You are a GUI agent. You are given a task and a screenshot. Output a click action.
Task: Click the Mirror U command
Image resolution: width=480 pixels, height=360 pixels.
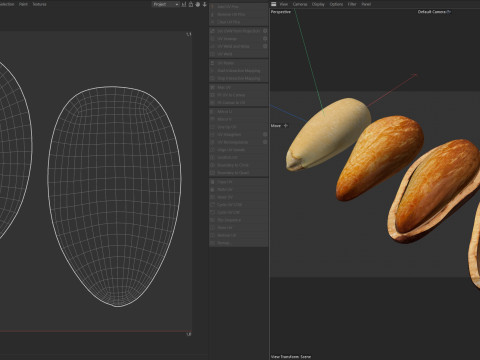click(239, 112)
